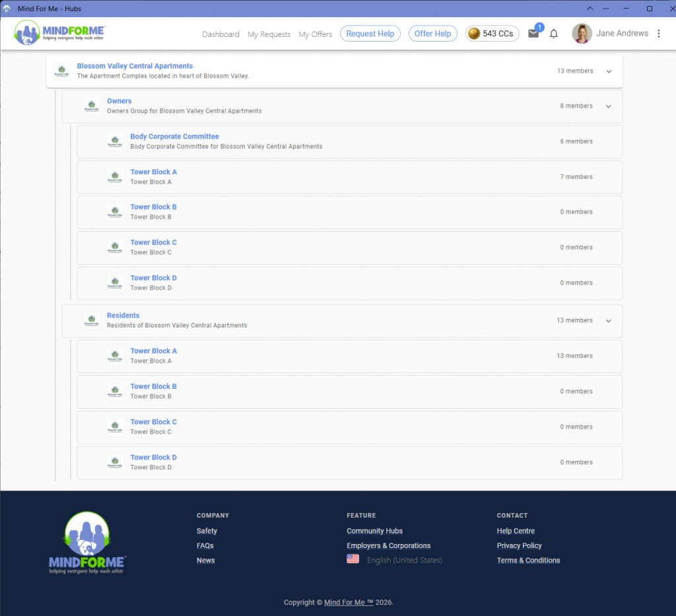Click the MindForMe header logo
676x616 pixels.
click(59, 33)
